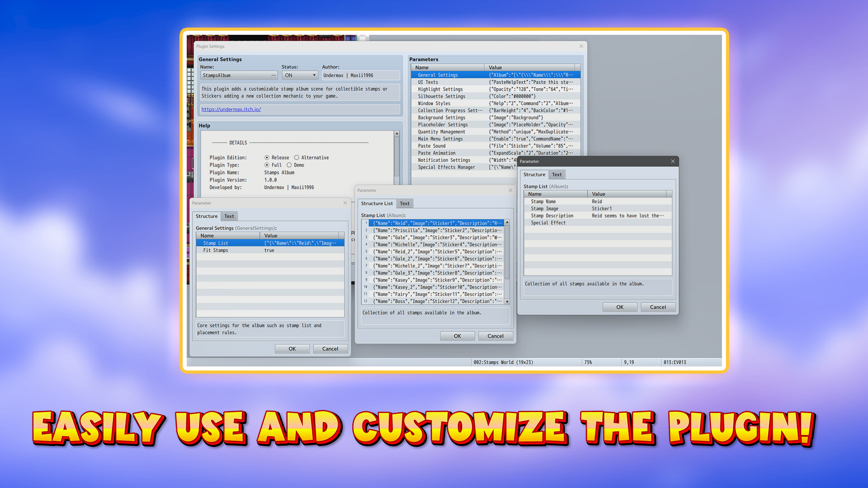
Task: Cancel the General Settings parameter dialog
Action: [330, 348]
